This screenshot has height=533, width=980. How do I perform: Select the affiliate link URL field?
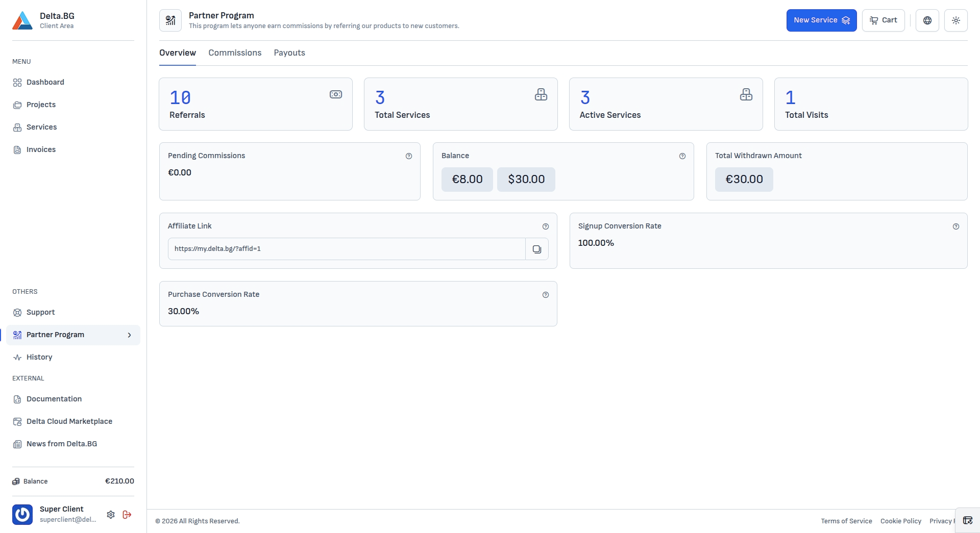point(347,249)
